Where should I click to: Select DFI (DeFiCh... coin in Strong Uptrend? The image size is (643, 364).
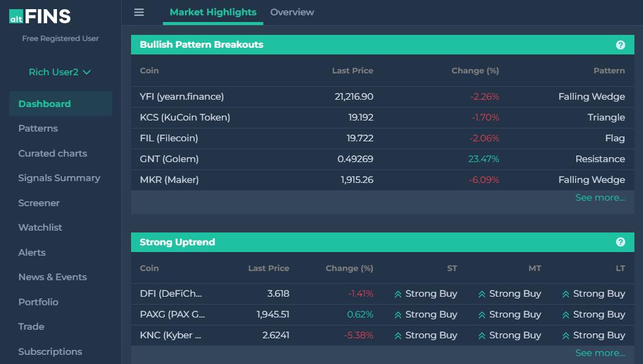171,294
